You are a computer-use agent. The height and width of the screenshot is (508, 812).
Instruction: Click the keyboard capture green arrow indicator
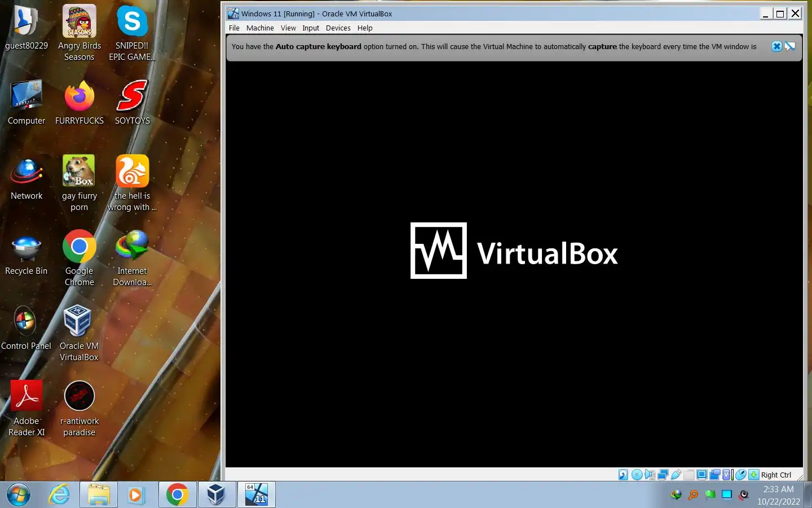[753, 475]
